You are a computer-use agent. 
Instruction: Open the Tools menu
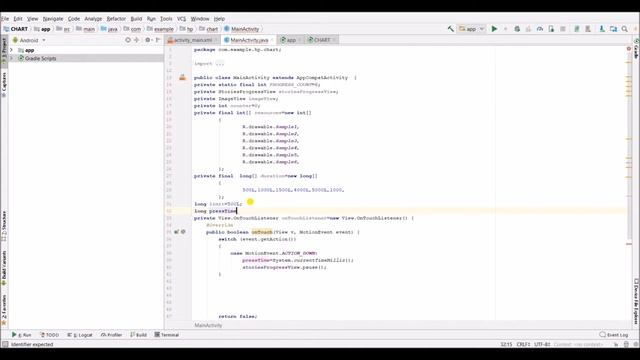166,19
